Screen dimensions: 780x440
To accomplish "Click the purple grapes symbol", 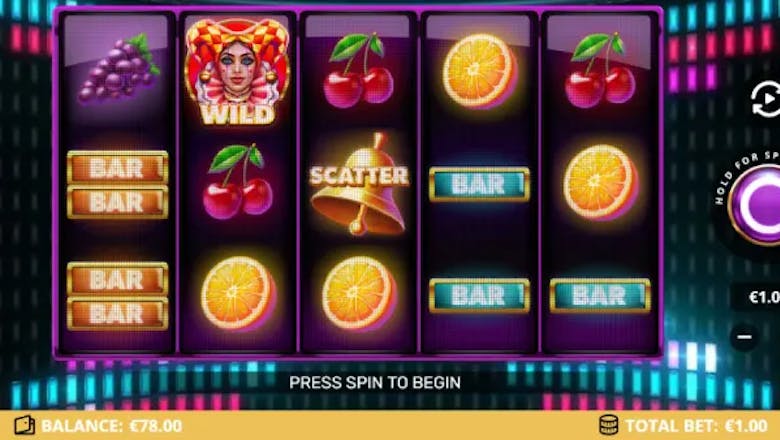I will (118, 68).
